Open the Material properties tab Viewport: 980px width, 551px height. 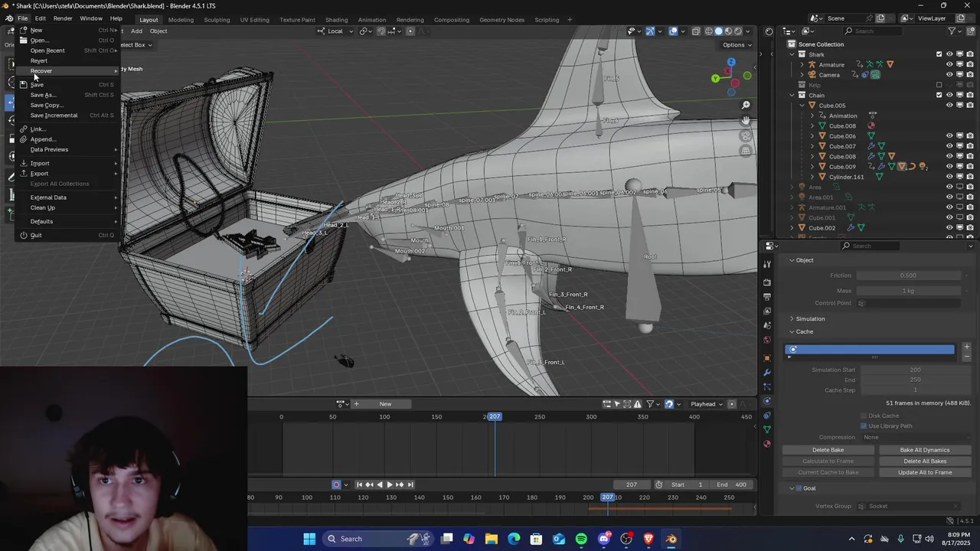point(767,445)
